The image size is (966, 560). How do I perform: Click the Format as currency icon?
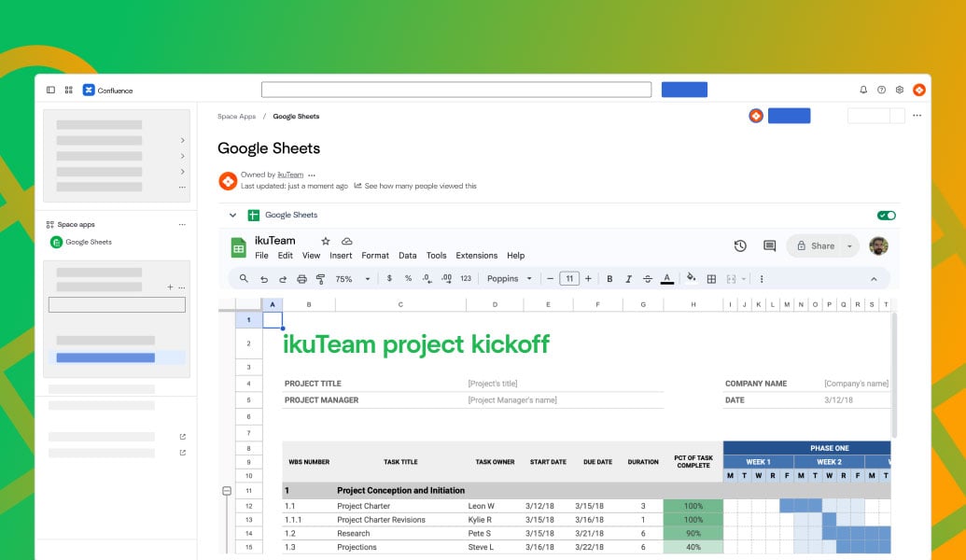point(389,278)
